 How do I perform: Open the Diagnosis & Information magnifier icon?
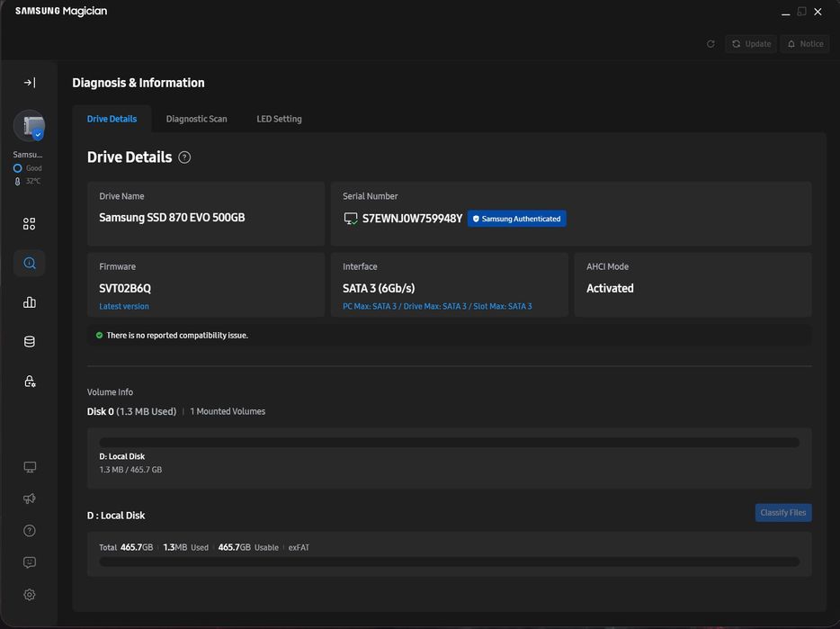(x=30, y=264)
